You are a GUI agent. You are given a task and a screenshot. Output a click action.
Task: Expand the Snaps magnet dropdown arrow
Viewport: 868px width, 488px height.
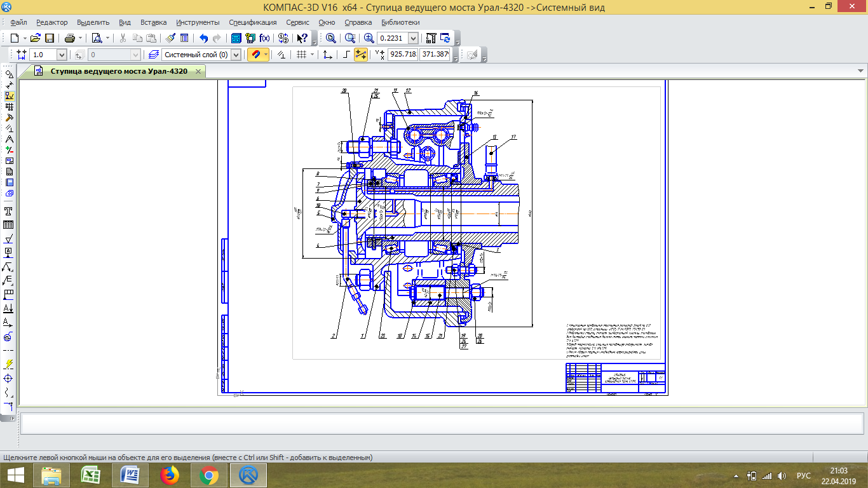[x=266, y=55]
